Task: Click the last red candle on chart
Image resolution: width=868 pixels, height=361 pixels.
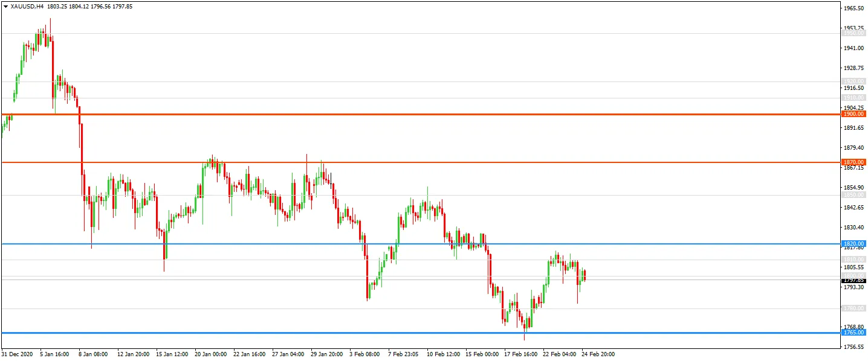Action: click(x=585, y=275)
